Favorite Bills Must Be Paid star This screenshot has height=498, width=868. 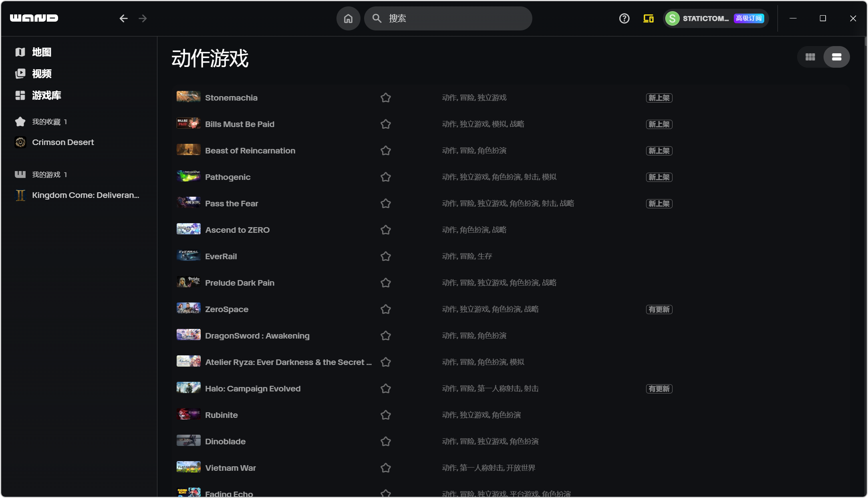[x=386, y=124]
